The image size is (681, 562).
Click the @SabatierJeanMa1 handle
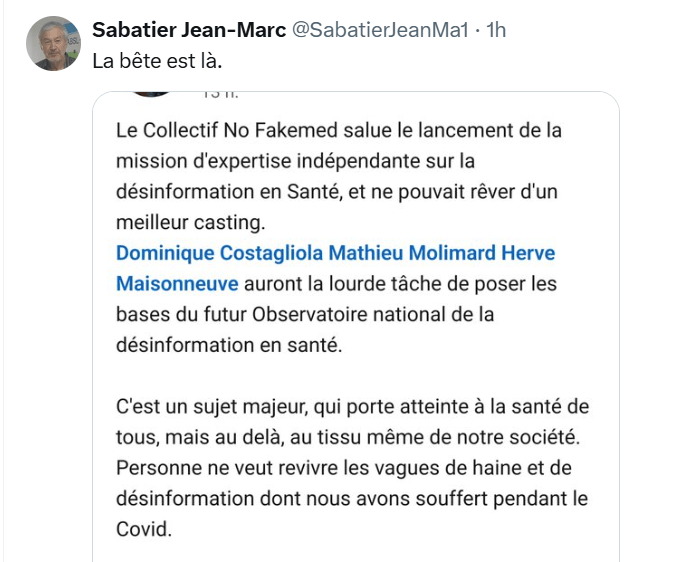[x=379, y=30]
